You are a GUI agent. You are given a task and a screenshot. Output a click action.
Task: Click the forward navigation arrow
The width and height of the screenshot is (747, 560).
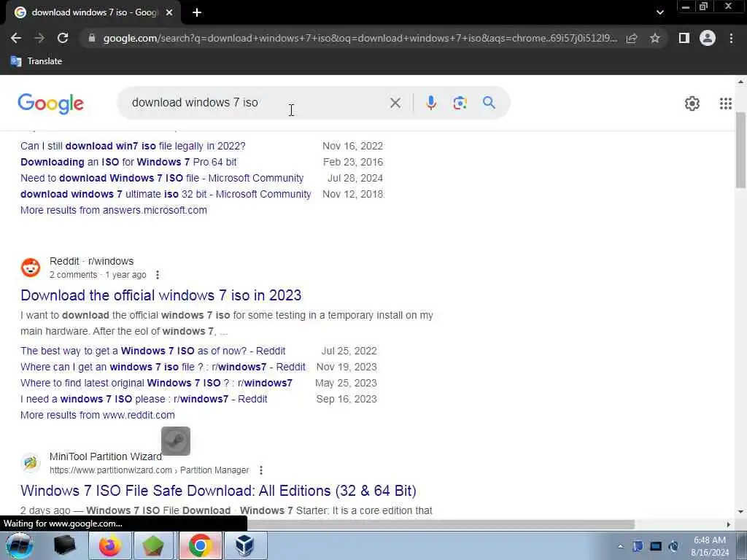point(39,38)
